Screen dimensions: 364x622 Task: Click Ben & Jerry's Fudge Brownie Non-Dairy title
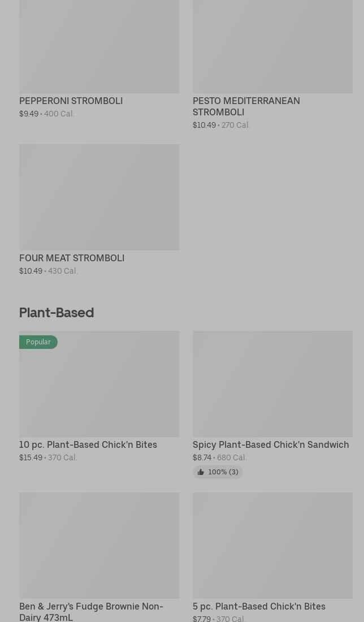(91, 611)
